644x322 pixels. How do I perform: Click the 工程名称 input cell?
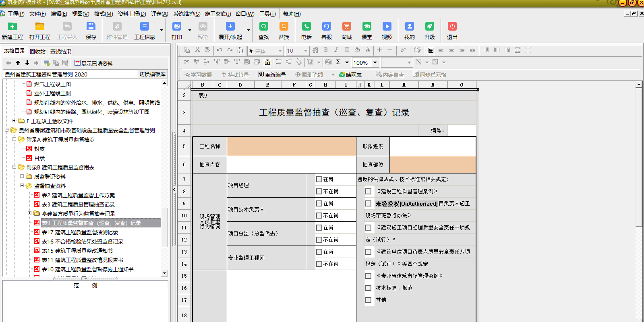291,147
